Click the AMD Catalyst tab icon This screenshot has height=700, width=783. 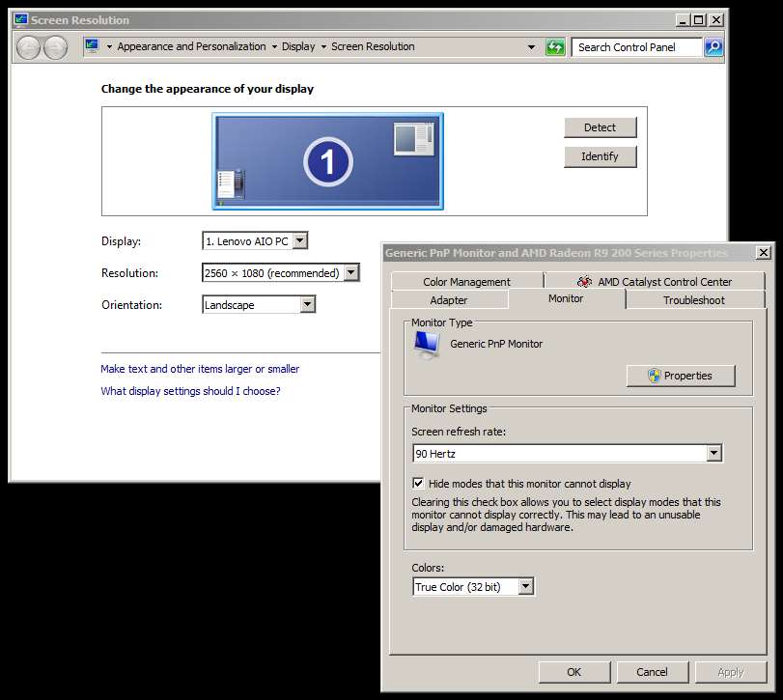coord(584,282)
